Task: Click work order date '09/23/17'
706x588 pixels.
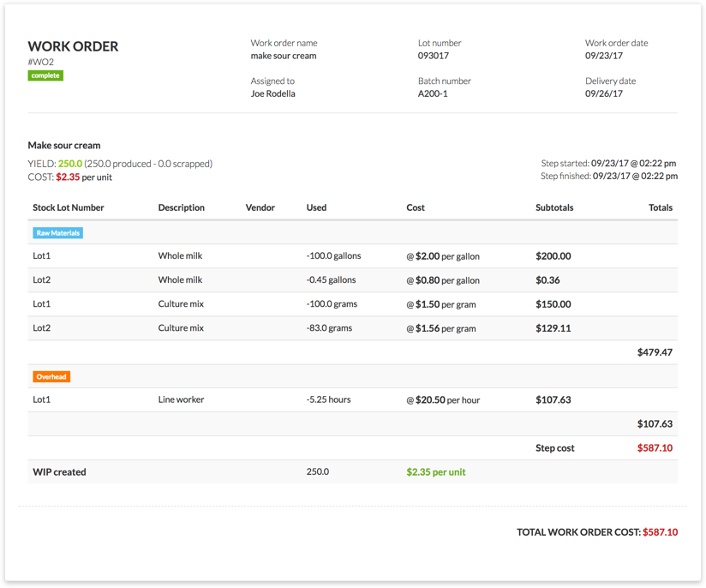Action: [604, 56]
